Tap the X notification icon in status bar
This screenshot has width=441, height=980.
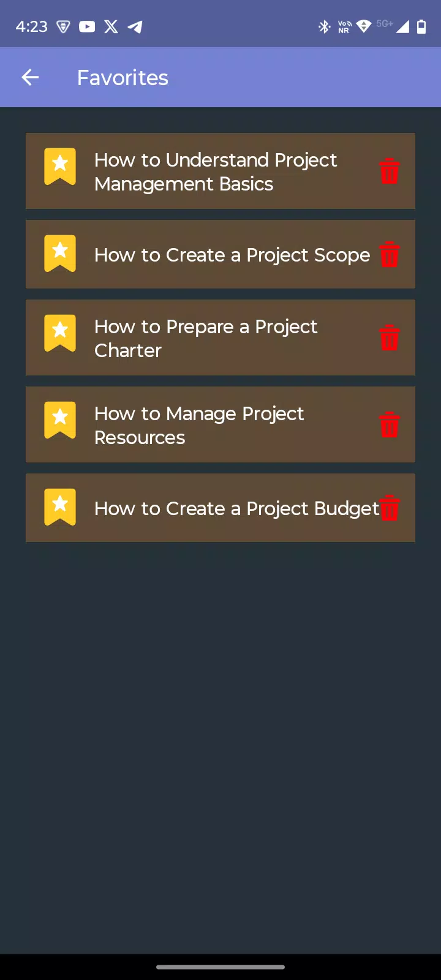point(111,26)
